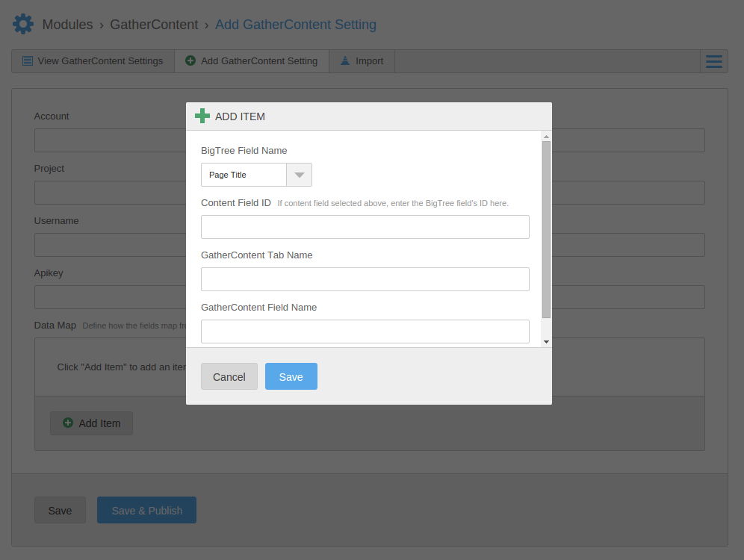Click the plus icon on Add Item button
The width and height of the screenshot is (744, 560).
pos(68,423)
